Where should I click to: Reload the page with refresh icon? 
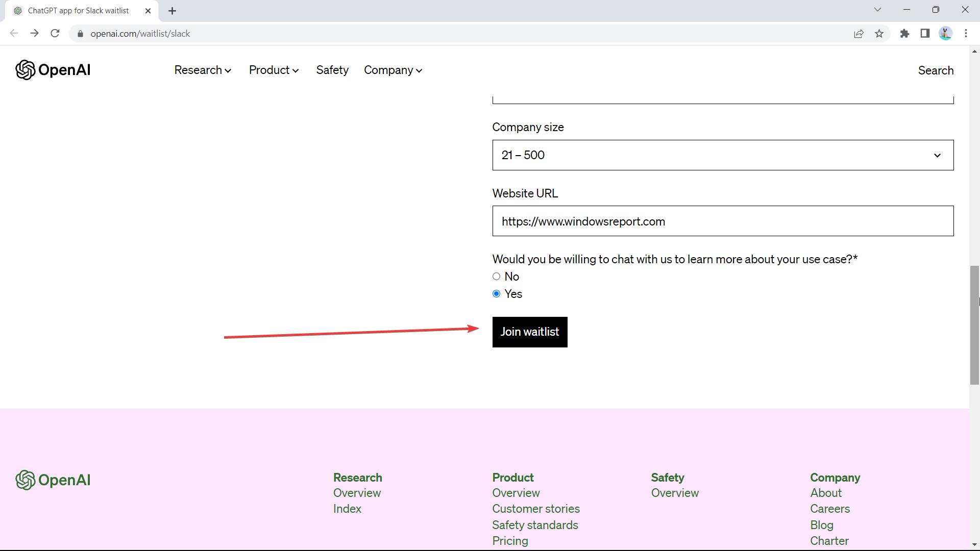[x=55, y=34]
